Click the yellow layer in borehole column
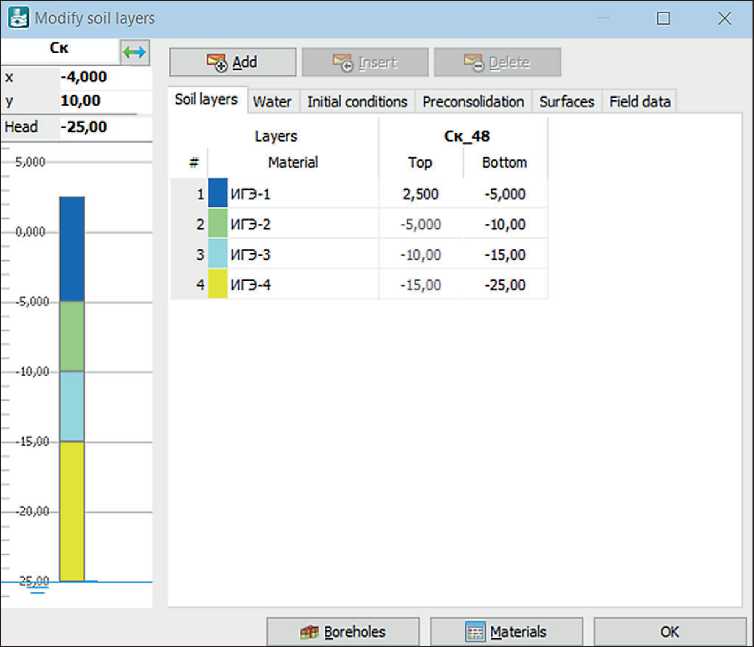This screenshot has width=754, height=647. (x=72, y=510)
